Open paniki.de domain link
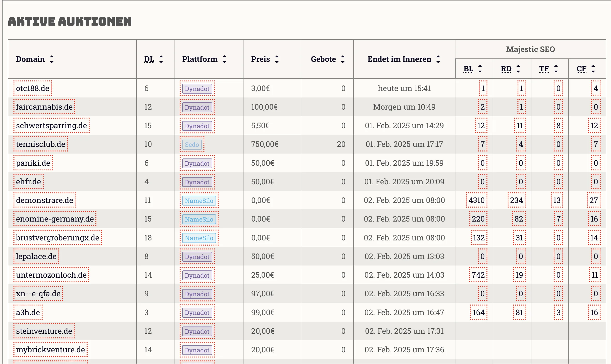 coord(33,163)
